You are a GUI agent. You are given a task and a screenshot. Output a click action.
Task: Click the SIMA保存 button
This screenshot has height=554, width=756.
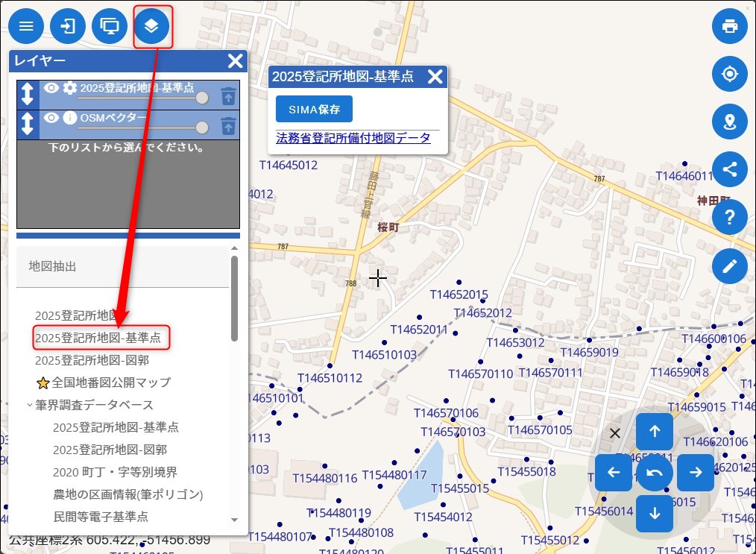[x=314, y=109]
